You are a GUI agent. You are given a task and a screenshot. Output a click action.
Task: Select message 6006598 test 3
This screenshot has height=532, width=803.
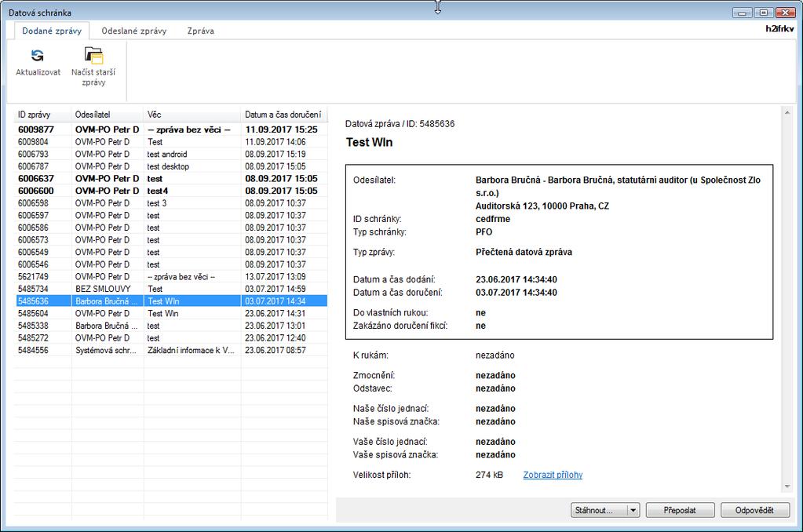click(x=171, y=203)
